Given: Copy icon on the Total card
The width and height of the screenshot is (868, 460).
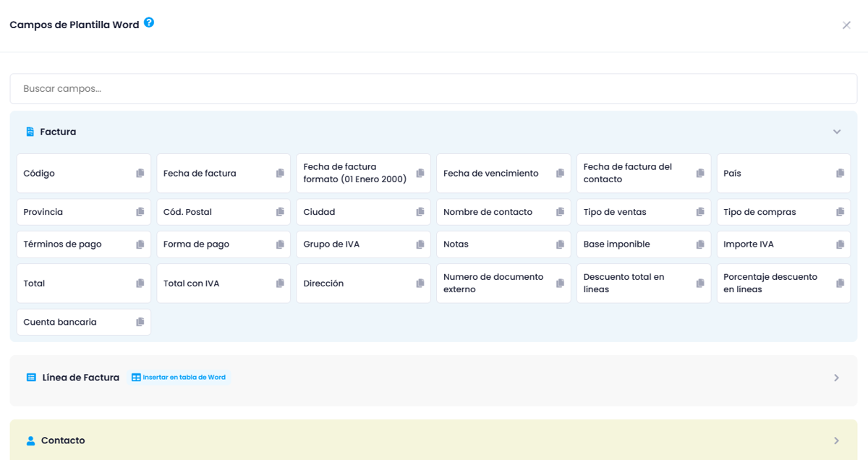Looking at the screenshot, I should coord(140,284).
